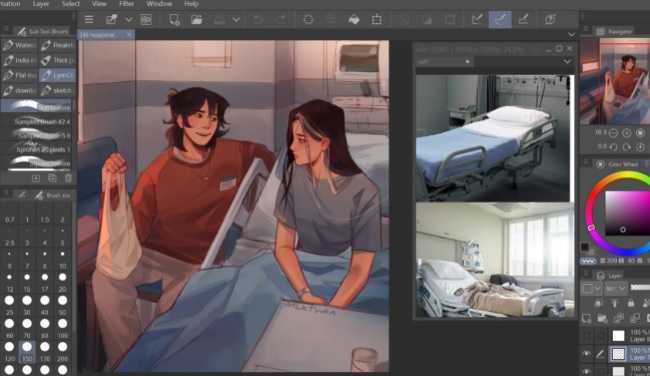Delete sub tool using trash icon
The image size is (650, 376).
[68, 178]
